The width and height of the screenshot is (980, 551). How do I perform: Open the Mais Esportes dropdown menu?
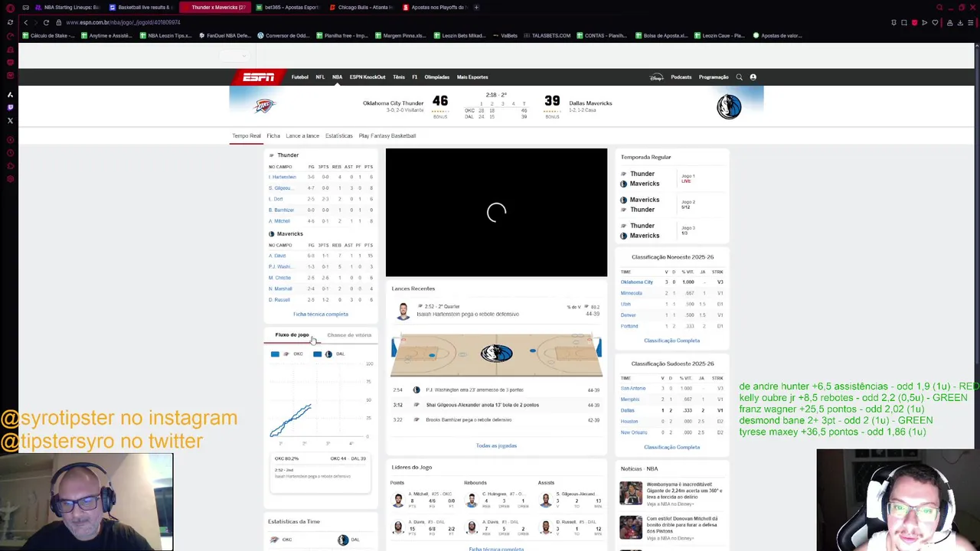click(x=472, y=77)
